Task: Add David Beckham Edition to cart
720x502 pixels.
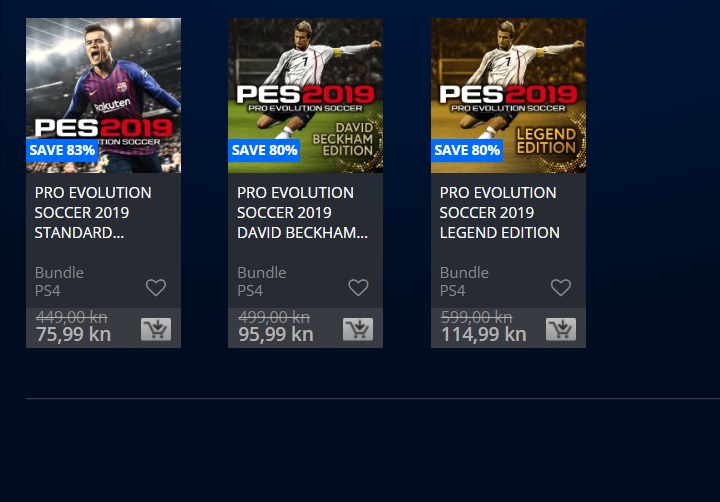Action: 358,329
